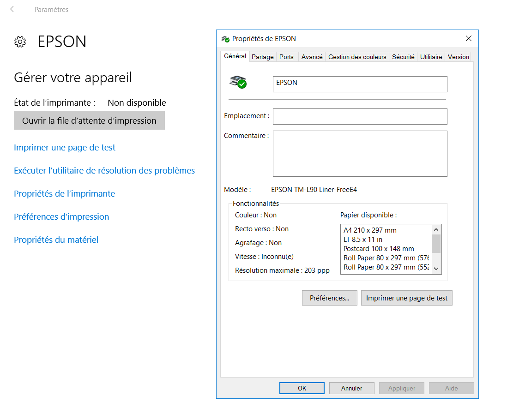Click the printer name field containing EPSON
Image resolution: width=513 pixels, height=420 pixels.
[x=360, y=84]
